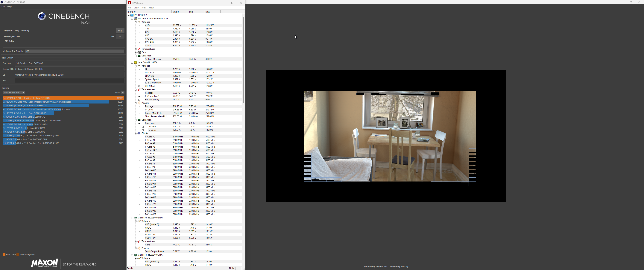Click the HWMonitor vertical scrollbar thumb
This screenshot has width=644, height=270.
click(243, 60)
